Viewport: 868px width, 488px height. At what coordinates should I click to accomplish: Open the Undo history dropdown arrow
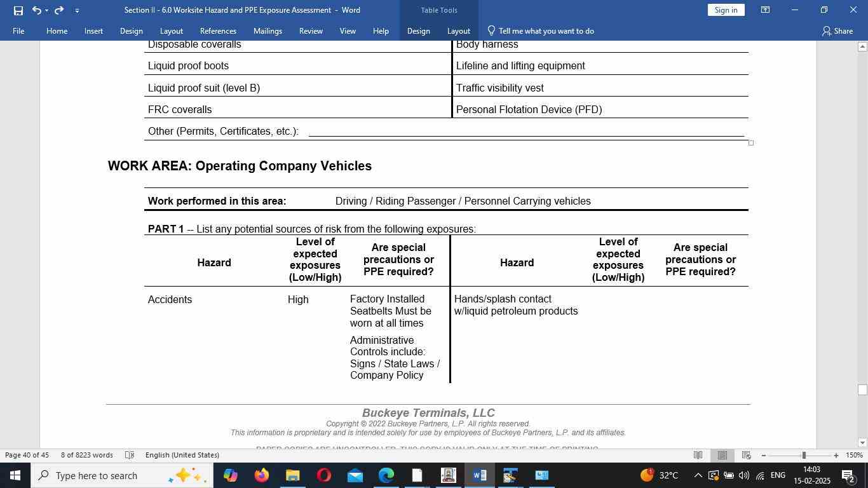pos(46,10)
